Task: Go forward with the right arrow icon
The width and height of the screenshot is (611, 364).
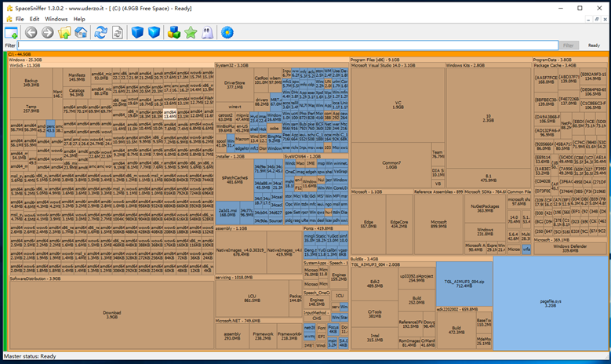Action: 48,32
